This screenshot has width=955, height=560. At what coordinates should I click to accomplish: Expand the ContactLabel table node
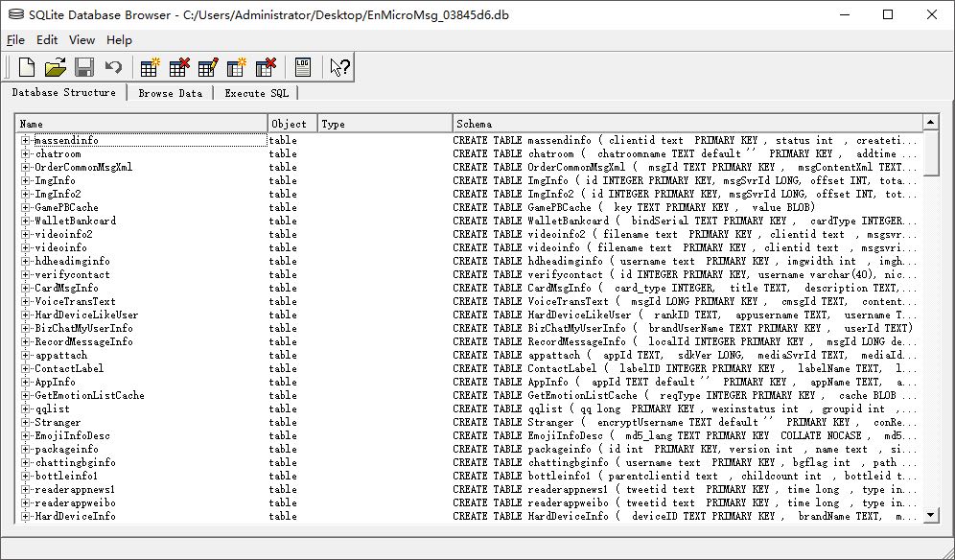click(x=26, y=368)
